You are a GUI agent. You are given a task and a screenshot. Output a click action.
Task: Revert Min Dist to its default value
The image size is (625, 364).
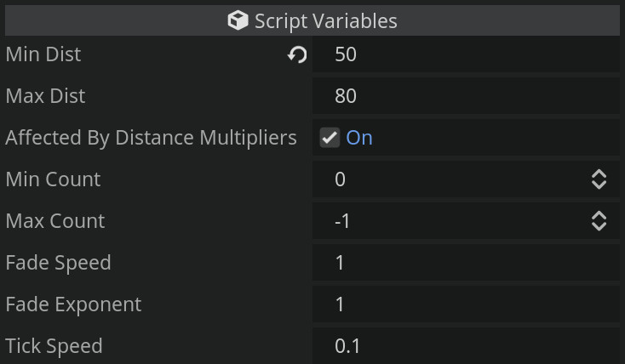click(297, 55)
